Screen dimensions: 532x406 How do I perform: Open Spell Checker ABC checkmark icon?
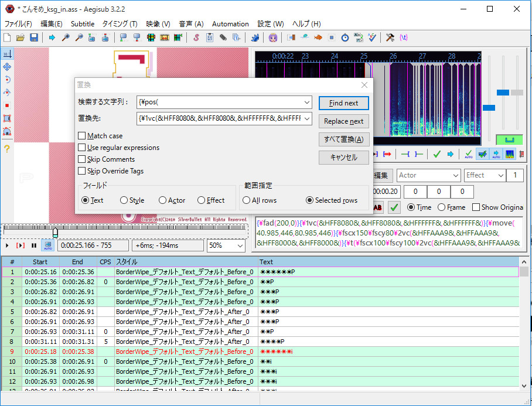[372, 37]
